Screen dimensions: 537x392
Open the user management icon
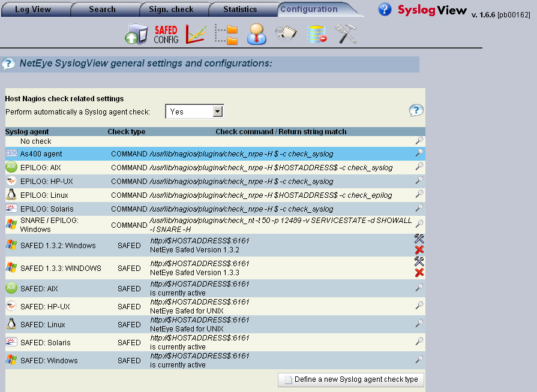257,34
